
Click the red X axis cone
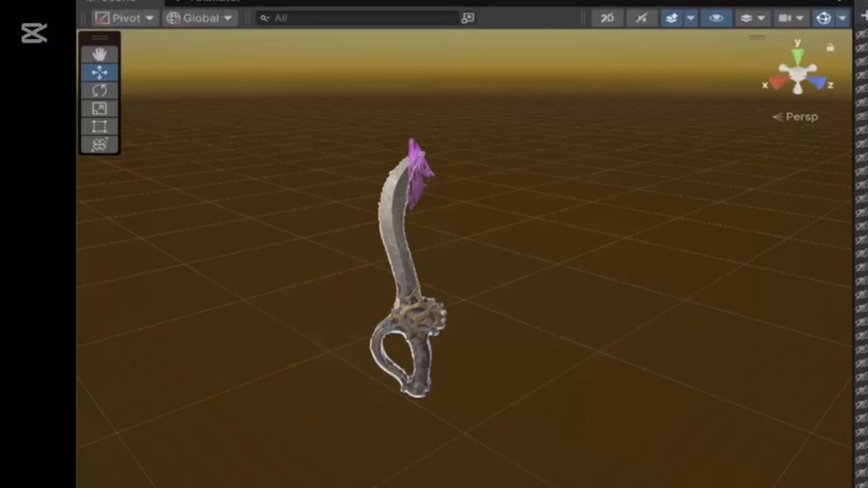point(778,83)
